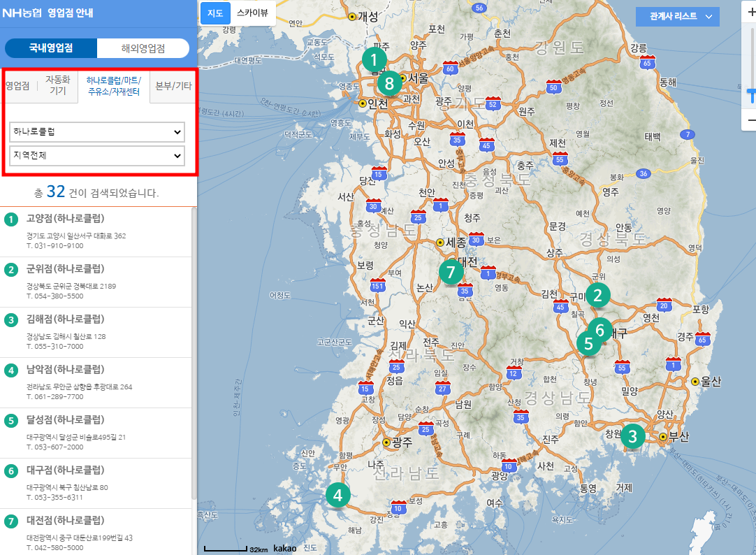This screenshot has width=756, height=555.
Task: Open the 하나로클럽 type dropdown
Action: pyautogui.click(x=97, y=132)
